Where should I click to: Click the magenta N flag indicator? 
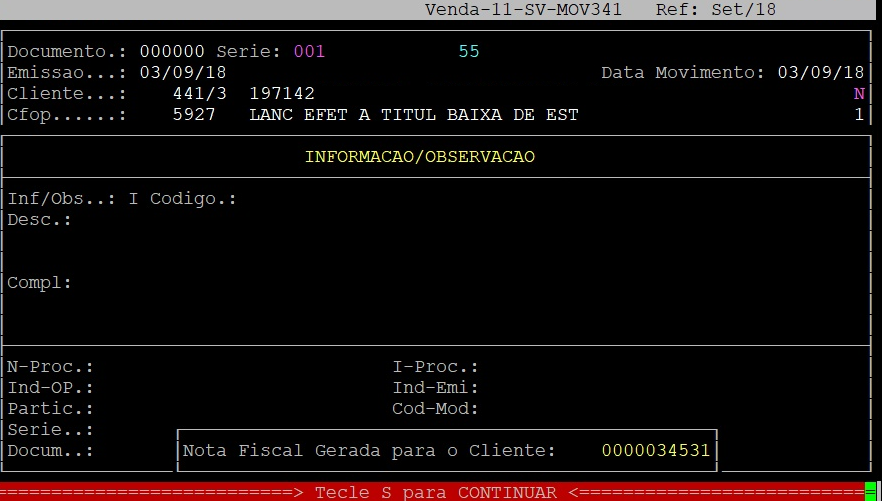click(858, 94)
